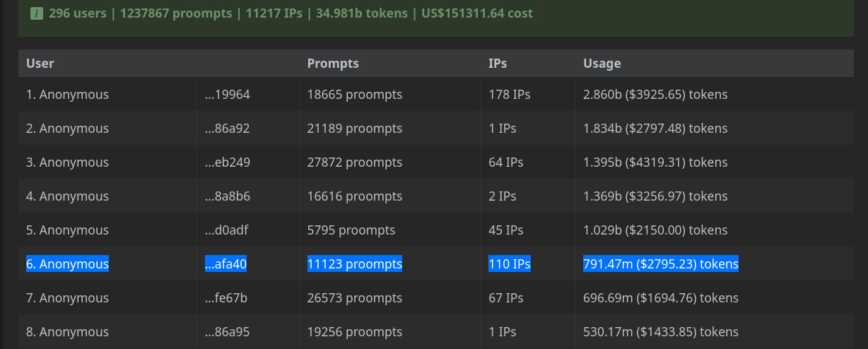The height and width of the screenshot is (349, 868).
Task: Click the 21189 proompts cell
Action: pos(355,129)
